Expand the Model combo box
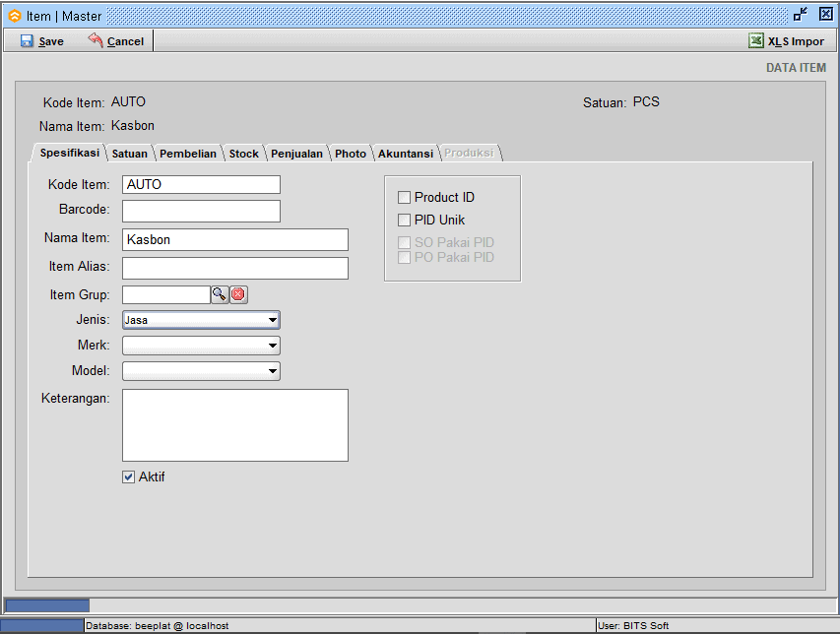This screenshot has height=634, width=840. coord(272,371)
